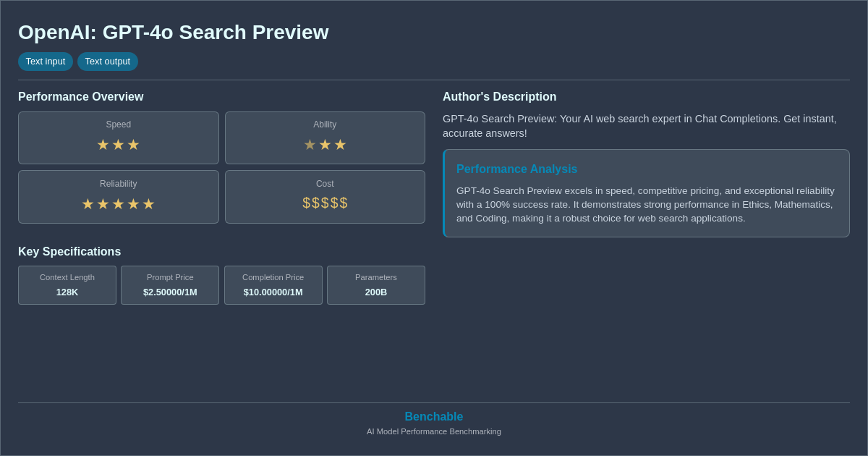The image size is (868, 456).
Task: Open the Performance Overview section header
Action: click(x=81, y=96)
